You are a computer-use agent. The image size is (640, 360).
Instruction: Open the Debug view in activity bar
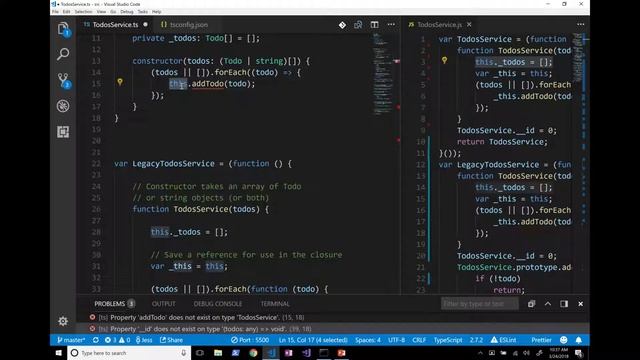pos(63,106)
